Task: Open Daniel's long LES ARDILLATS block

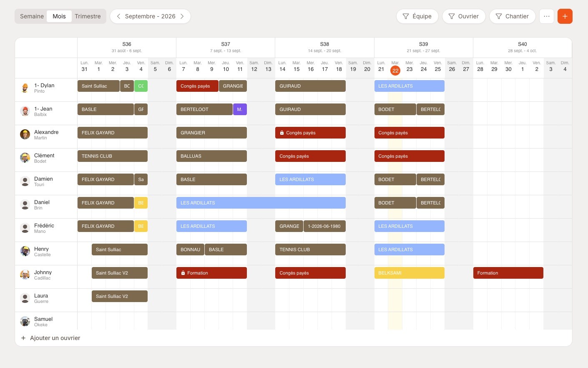Action: [261, 203]
